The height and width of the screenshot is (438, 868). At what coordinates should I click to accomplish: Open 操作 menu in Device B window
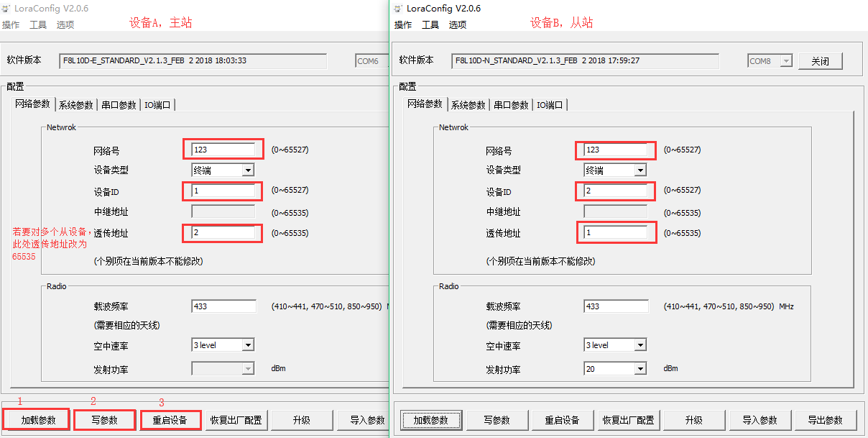[403, 24]
